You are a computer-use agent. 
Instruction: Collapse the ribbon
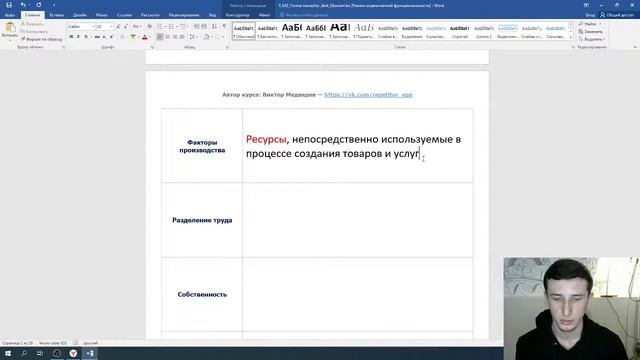(x=635, y=47)
